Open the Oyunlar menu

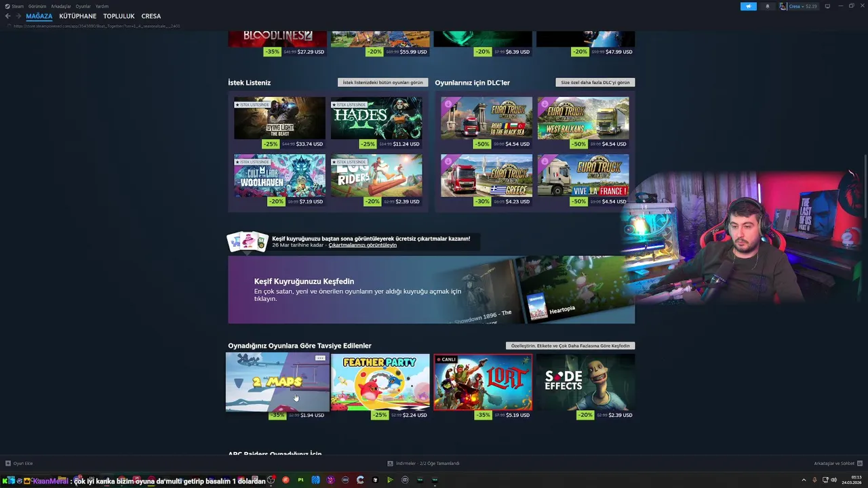[83, 6]
